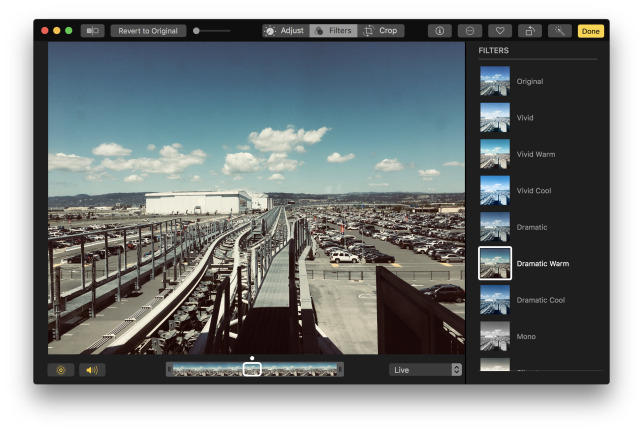Viewport: 643px width, 432px height.
Task: Apply the Dramatic Cool filter
Action: click(495, 300)
